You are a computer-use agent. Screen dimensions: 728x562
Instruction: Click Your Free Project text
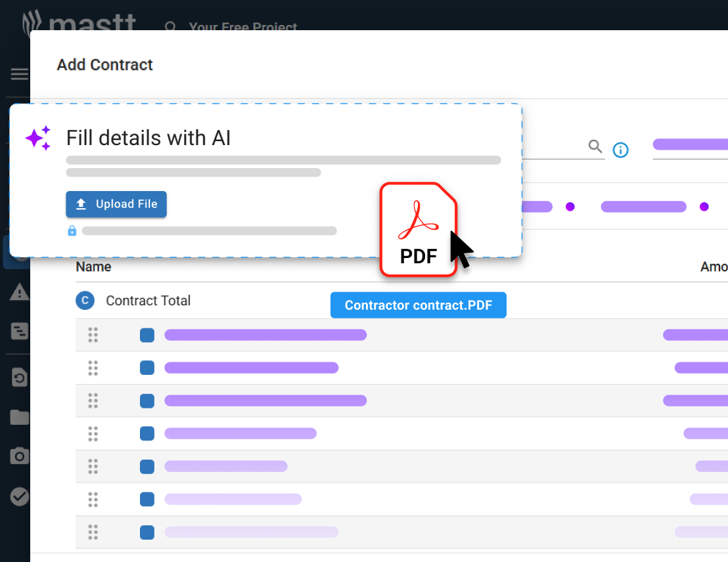pos(243,26)
